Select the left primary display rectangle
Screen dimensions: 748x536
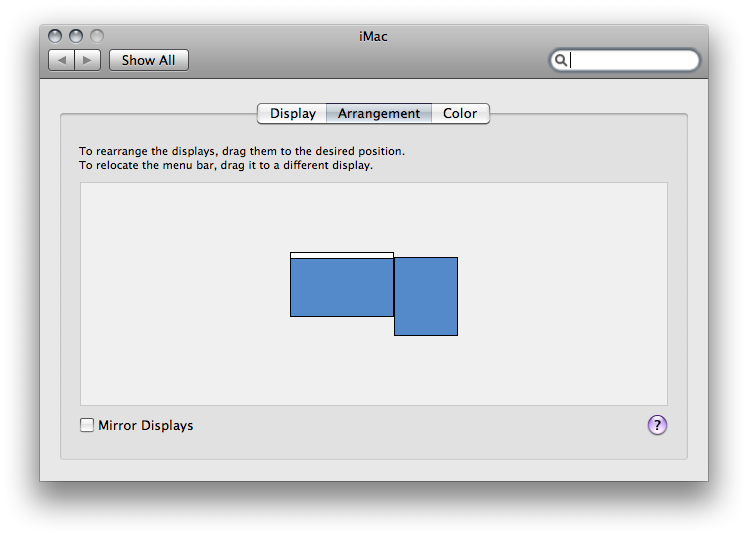click(x=342, y=287)
